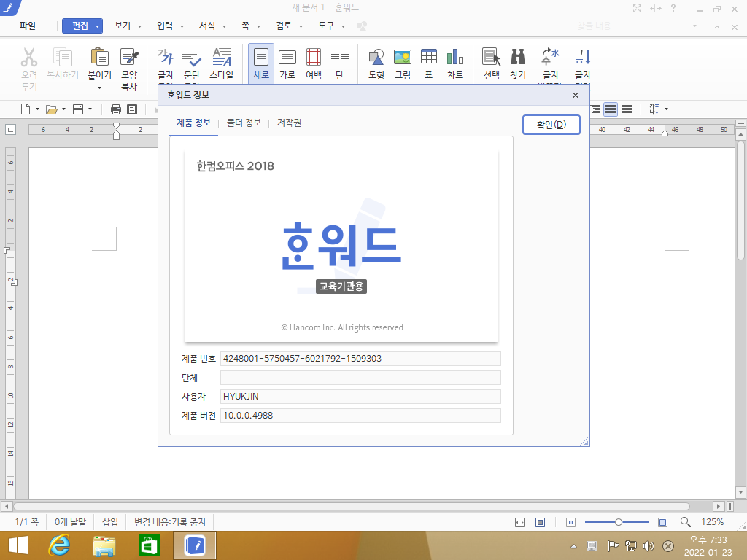Toggle distribute alignment in the toolbar
The width and height of the screenshot is (747, 560).
click(x=627, y=109)
